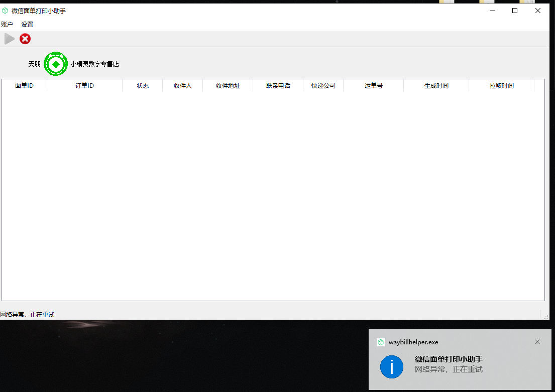
Task: Click the 生成时间 column header
Action: coord(436,86)
